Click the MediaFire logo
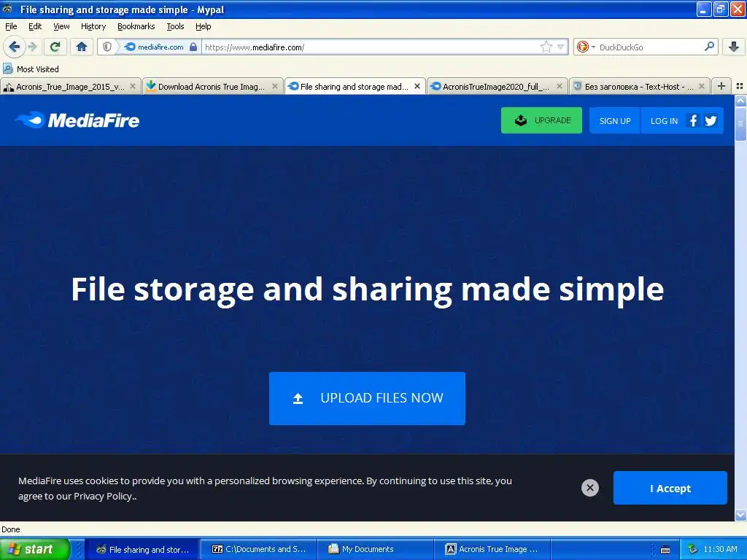 tap(77, 120)
